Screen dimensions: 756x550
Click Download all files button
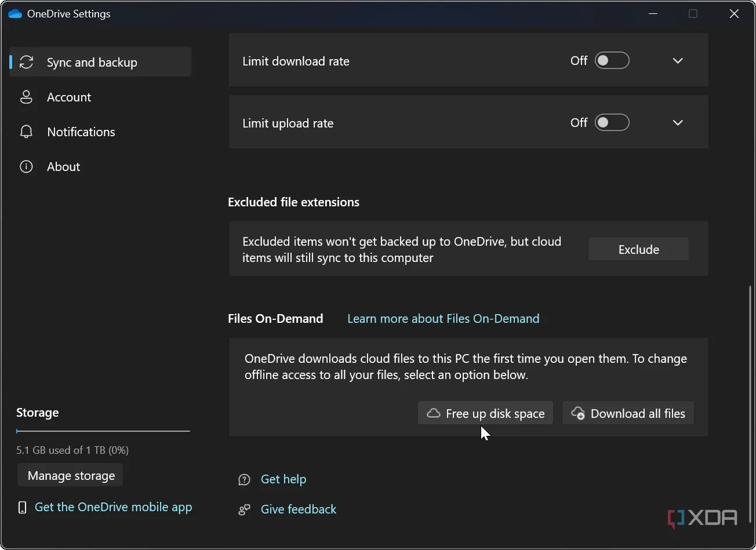628,413
